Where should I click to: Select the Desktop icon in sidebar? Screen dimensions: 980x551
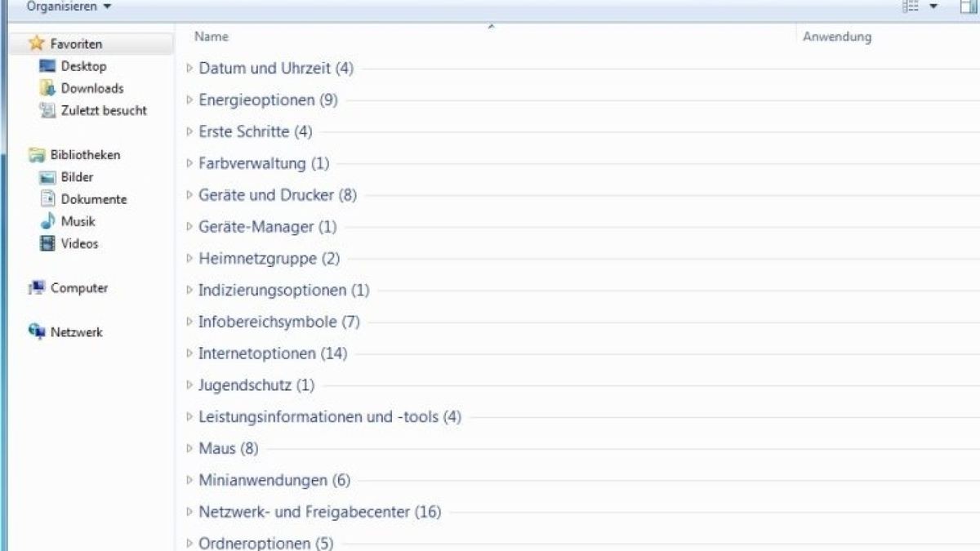pos(47,66)
